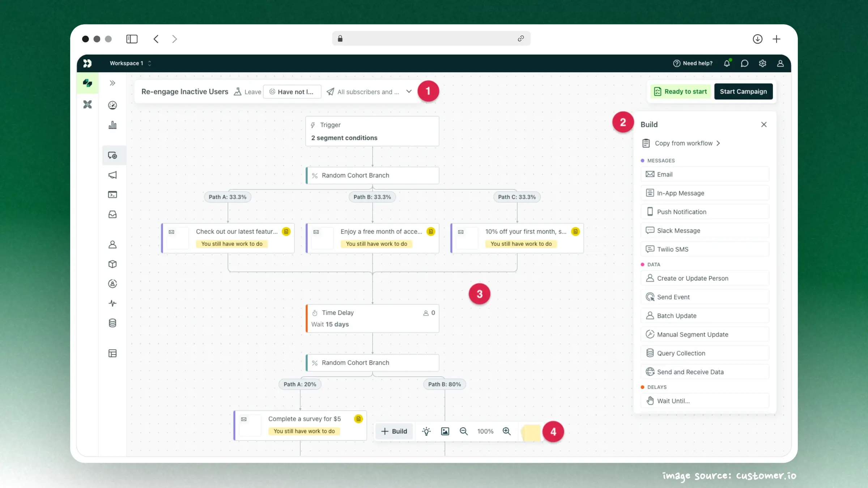
Task: Click the 100% zoom level control
Action: tap(485, 431)
